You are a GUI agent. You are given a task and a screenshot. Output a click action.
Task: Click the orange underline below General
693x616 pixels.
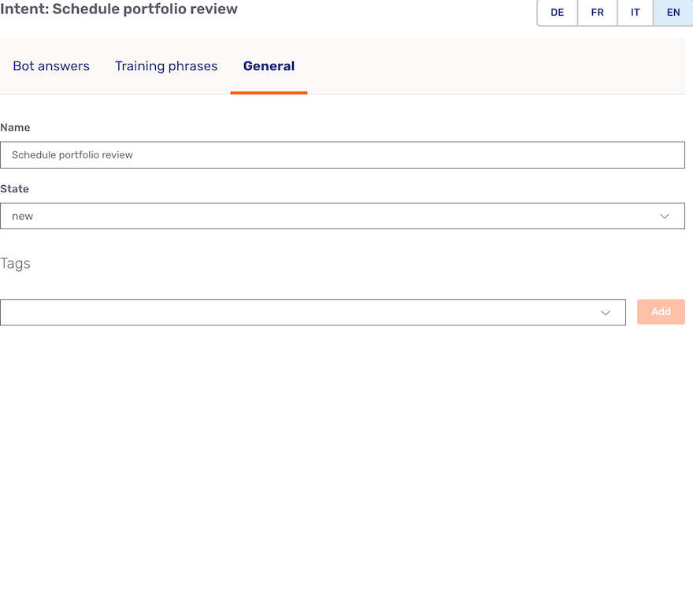point(269,93)
